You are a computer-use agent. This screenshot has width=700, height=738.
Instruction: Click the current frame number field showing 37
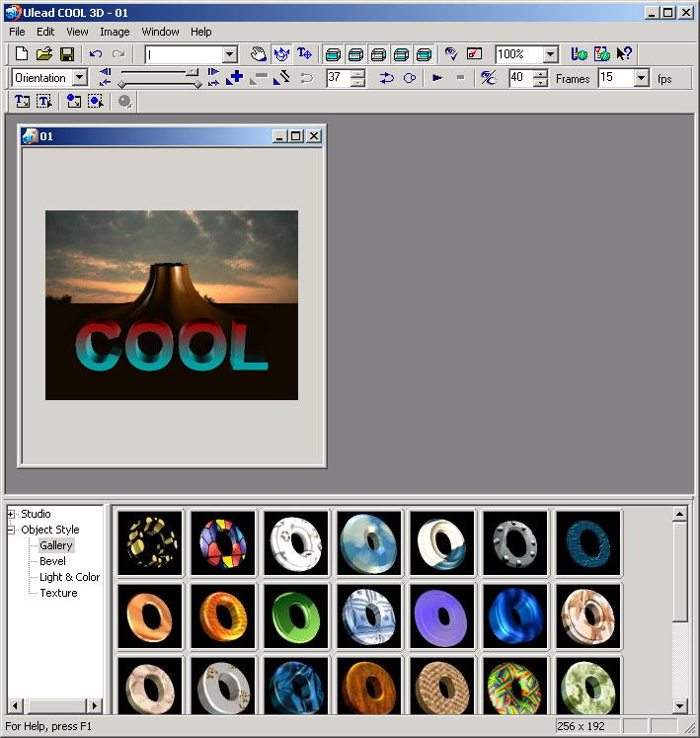(340, 78)
